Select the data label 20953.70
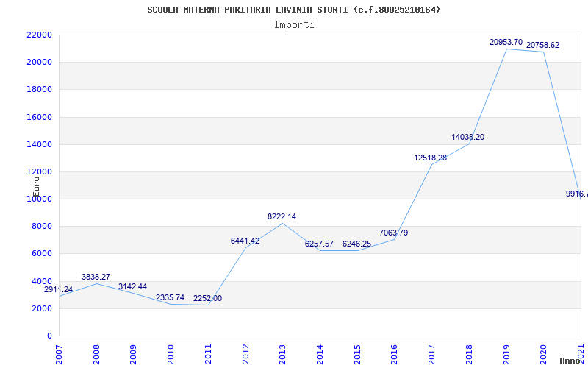Viewport: 588px width, 368px height. coord(506,43)
